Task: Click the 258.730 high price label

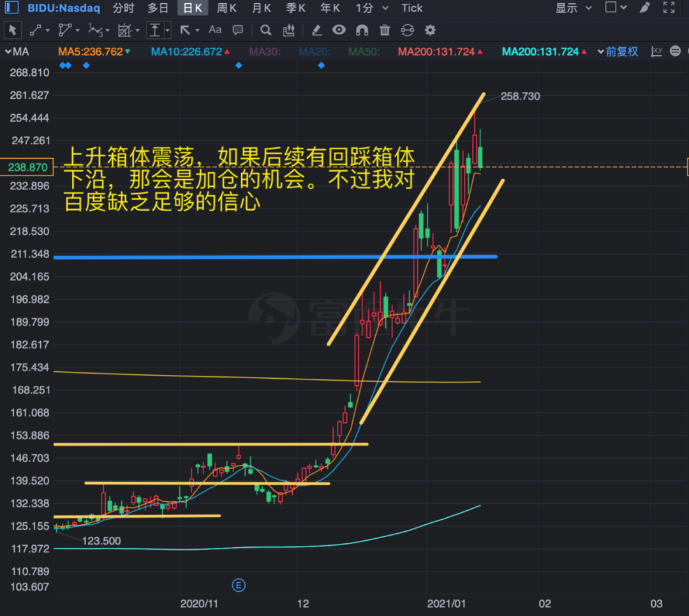Action: (x=521, y=96)
